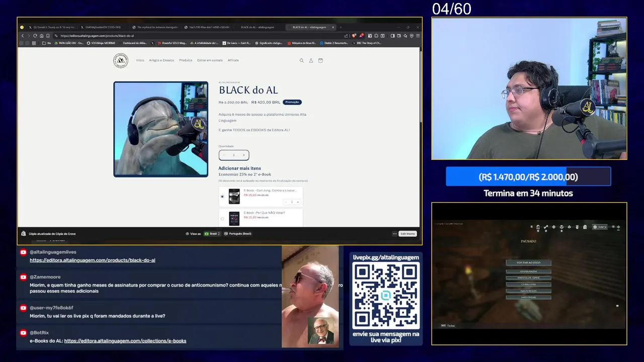Increase Carl Jung e-book quantity

[298, 202]
